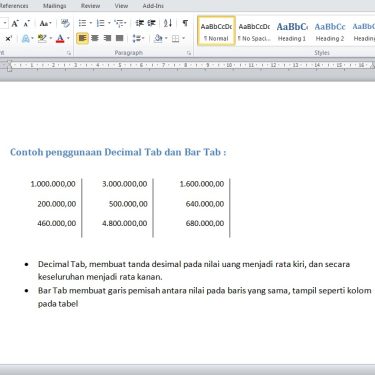Expand numbering library dropdown arrow
The image size is (375, 375).
(x=109, y=23)
